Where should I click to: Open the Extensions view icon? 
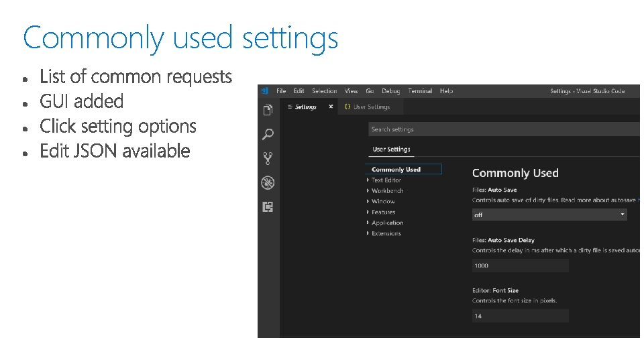(x=268, y=207)
